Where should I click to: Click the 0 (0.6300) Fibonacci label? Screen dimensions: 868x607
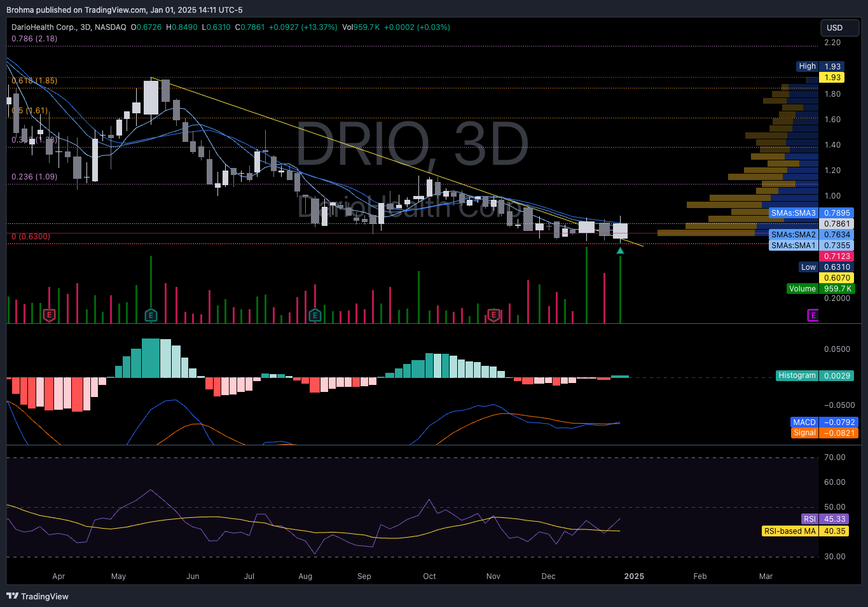coord(31,237)
